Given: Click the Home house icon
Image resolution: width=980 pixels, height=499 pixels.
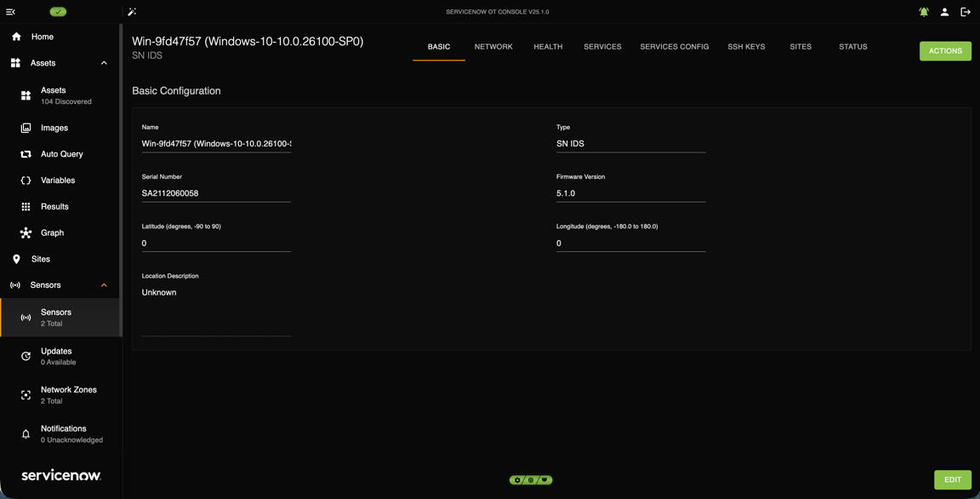Looking at the screenshot, I should [16, 37].
